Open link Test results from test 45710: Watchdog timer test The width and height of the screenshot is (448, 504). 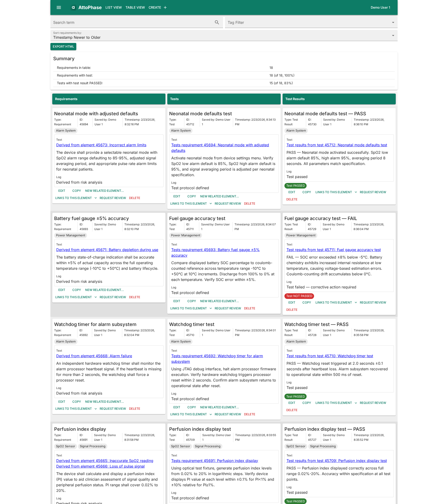(330, 356)
